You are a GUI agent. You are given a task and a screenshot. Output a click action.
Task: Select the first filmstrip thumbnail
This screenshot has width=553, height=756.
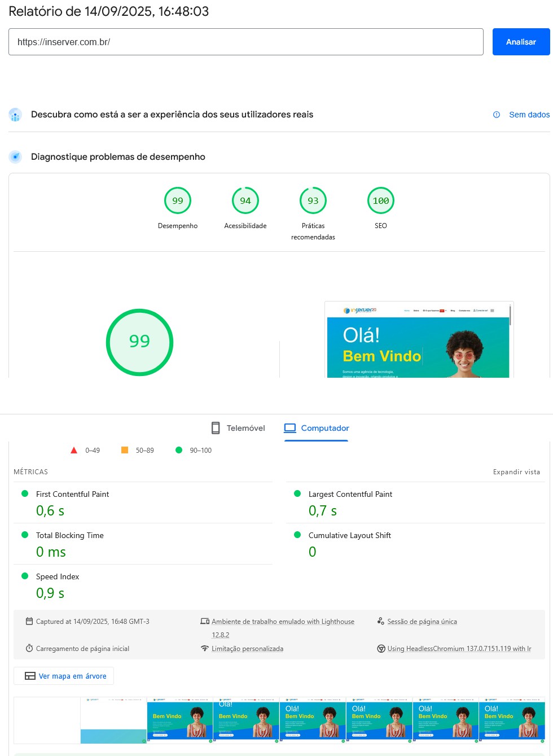(x=47, y=720)
